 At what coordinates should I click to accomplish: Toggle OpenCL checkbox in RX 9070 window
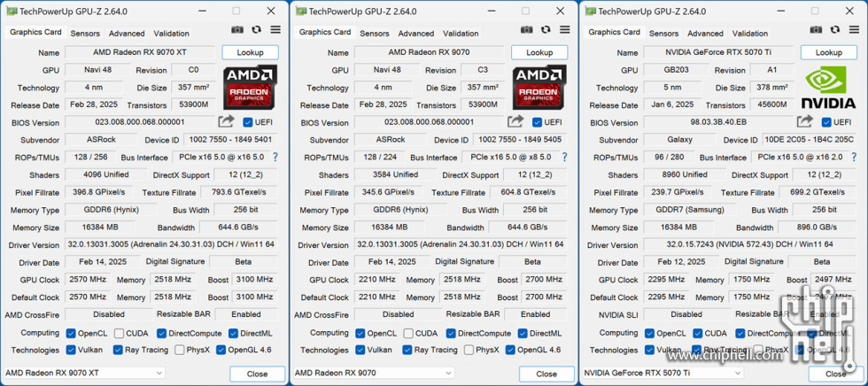[360, 334]
